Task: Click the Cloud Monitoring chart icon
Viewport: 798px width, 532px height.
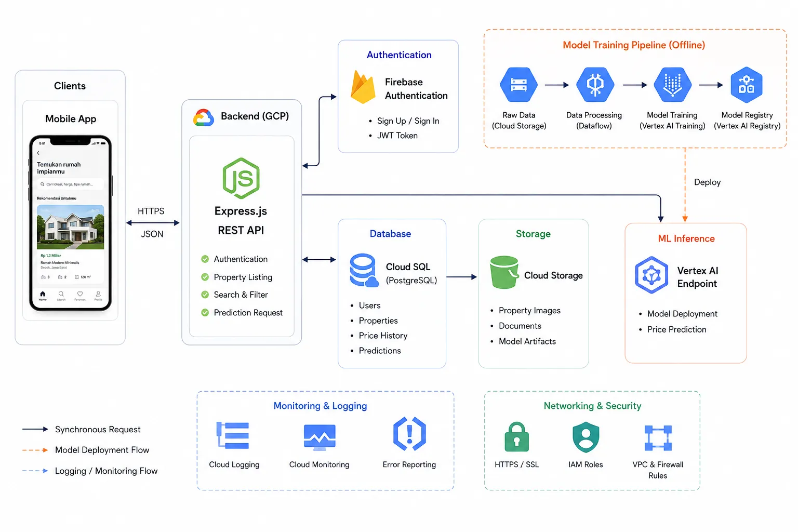Action: tap(320, 437)
